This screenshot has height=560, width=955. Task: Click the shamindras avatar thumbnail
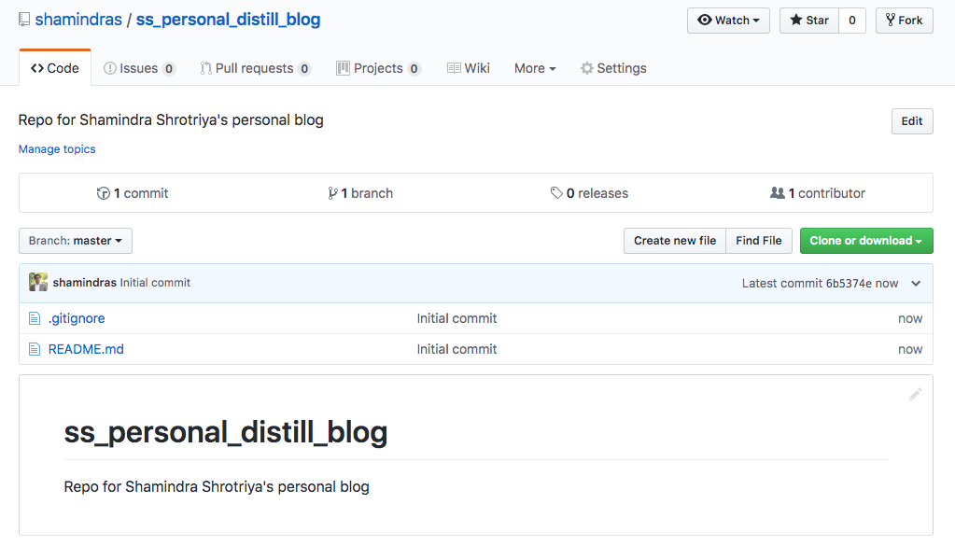pyautogui.click(x=37, y=283)
